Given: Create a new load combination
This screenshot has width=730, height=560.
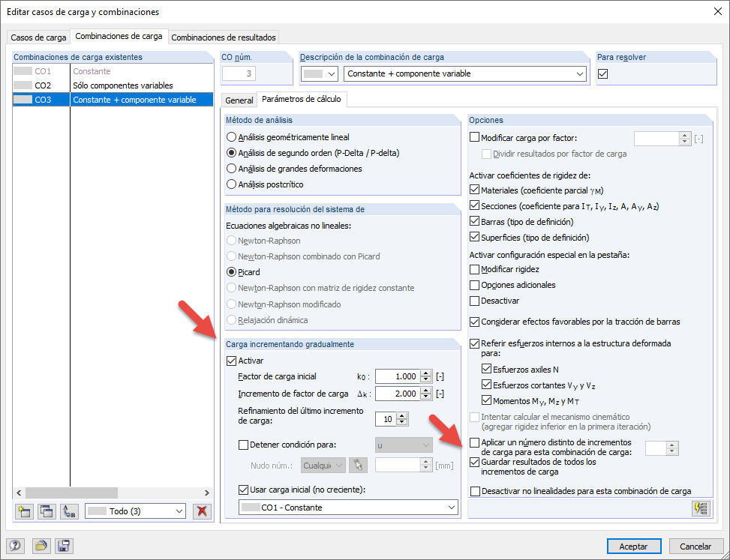Looking at the screenshot, I should (25, 511).
